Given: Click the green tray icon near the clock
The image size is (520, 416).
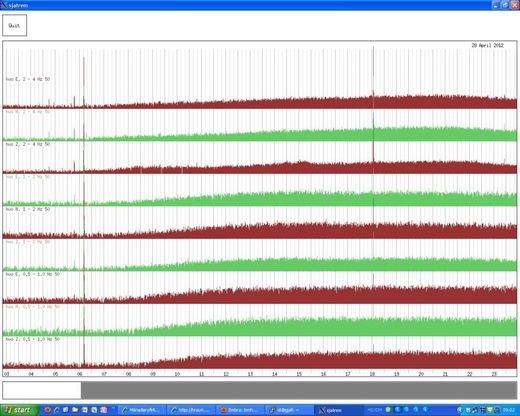Looking at the screenshot, I should tap(490, 410).
